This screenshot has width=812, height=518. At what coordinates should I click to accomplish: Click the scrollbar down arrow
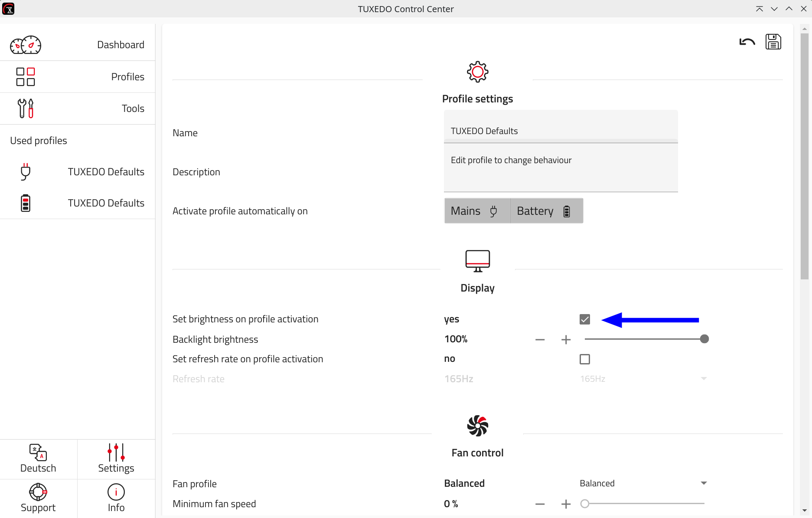pos(805,511)
